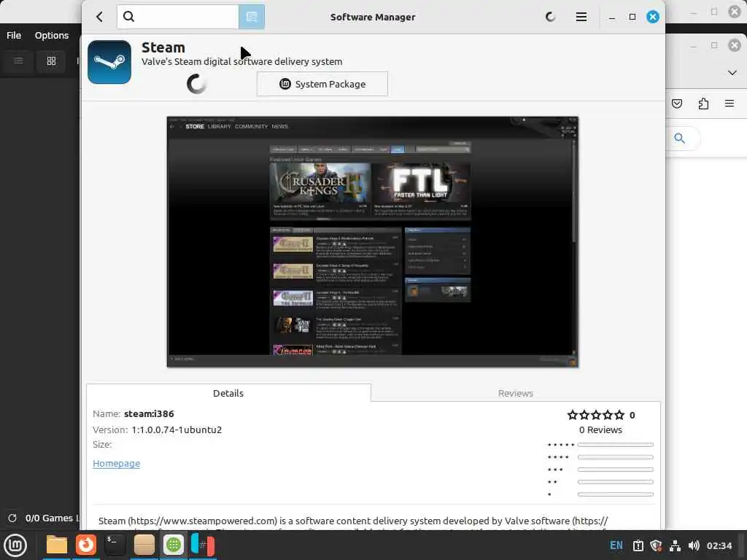Click the blue and red app in the taskbar
This screenshot has height=560, width=747.
coord(203,545)
